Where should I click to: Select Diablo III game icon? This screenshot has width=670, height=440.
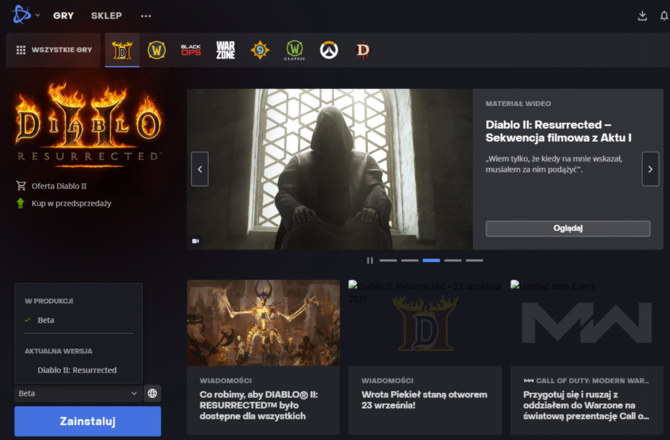click(x=363, y=50)
